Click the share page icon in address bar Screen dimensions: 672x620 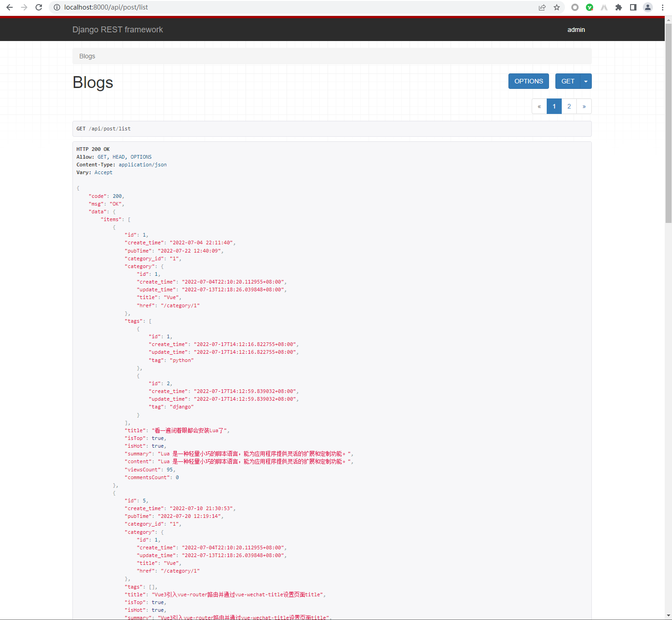click(x=542, y=7)
